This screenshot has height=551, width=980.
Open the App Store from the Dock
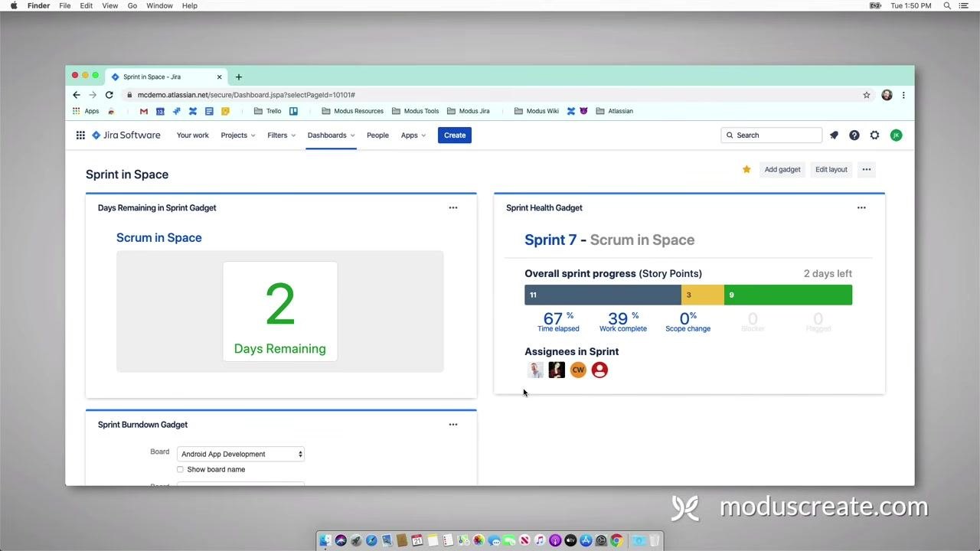(586, 540)
